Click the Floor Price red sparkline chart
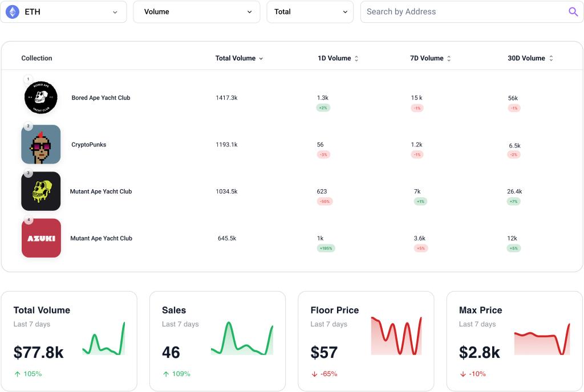This screenshot has width=584, height=392. (x=396, y=336)
